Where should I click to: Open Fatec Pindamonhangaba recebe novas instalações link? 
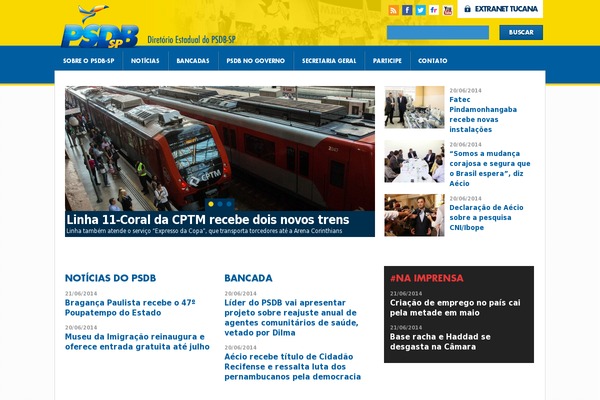[483, 114]
